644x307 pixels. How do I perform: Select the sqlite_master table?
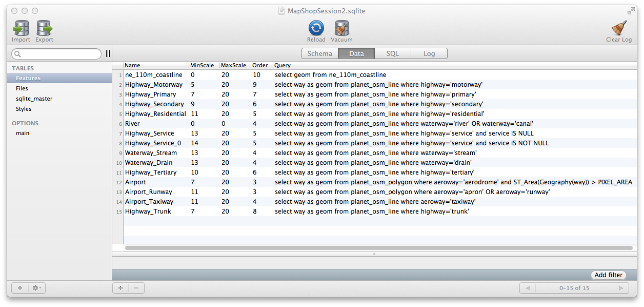coord(34,99)
